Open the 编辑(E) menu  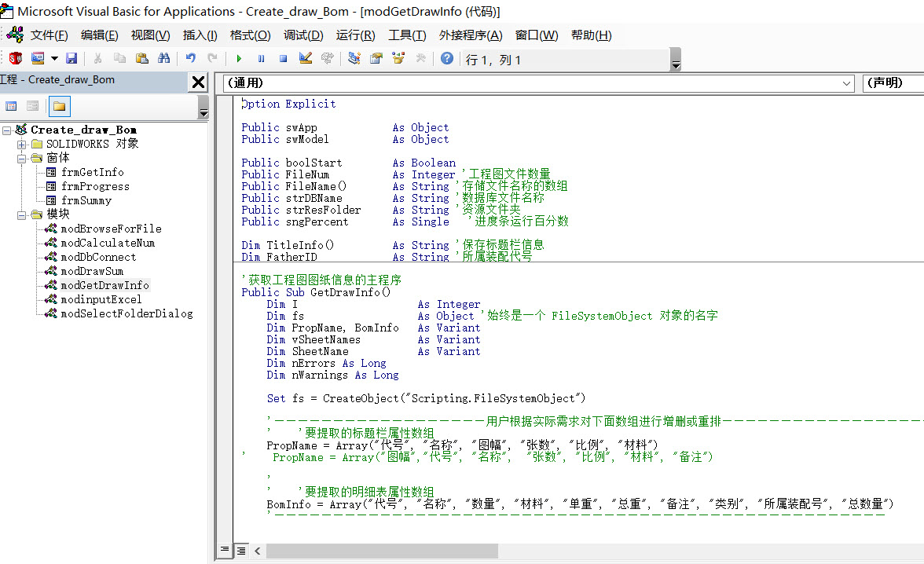(x=100, y=35)
